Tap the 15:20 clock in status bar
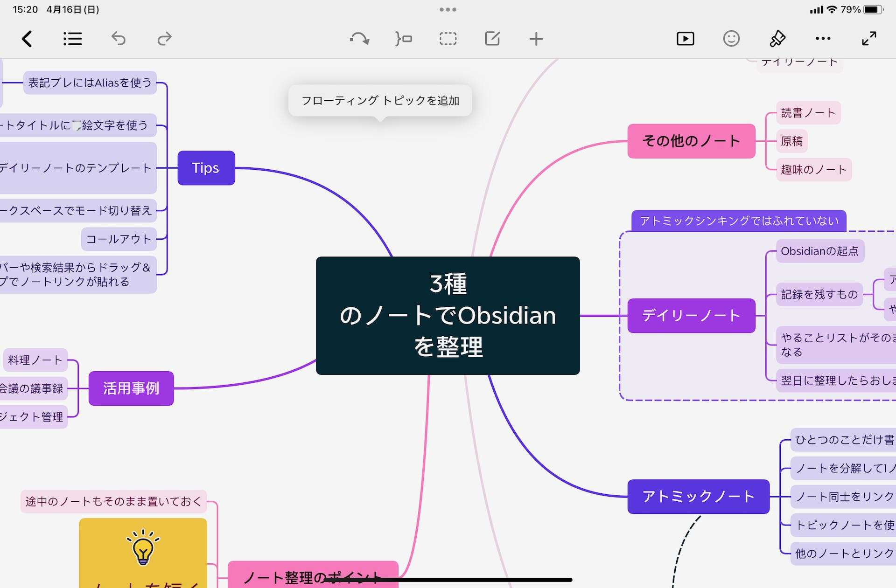 [25, 9]
